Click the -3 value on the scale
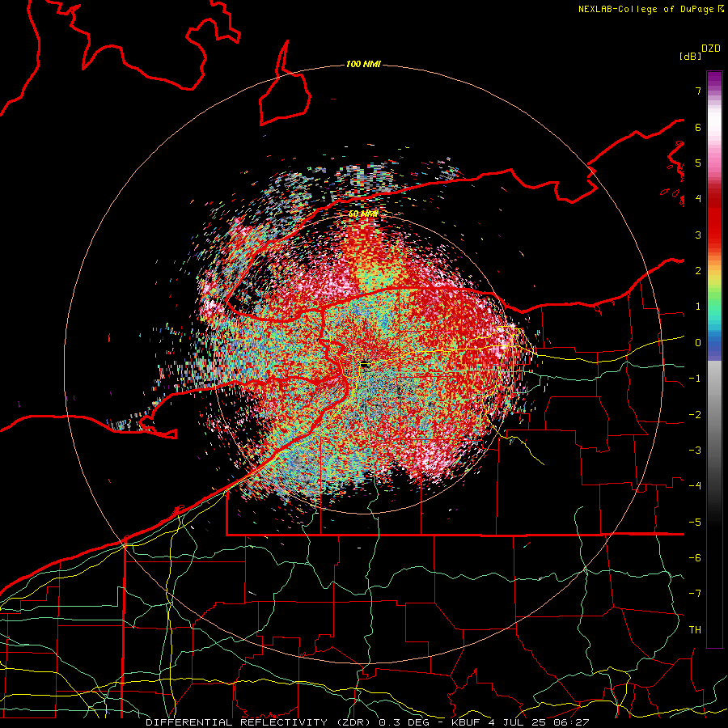The height and width of the screenshot is (728, 728). click(695, 451)
